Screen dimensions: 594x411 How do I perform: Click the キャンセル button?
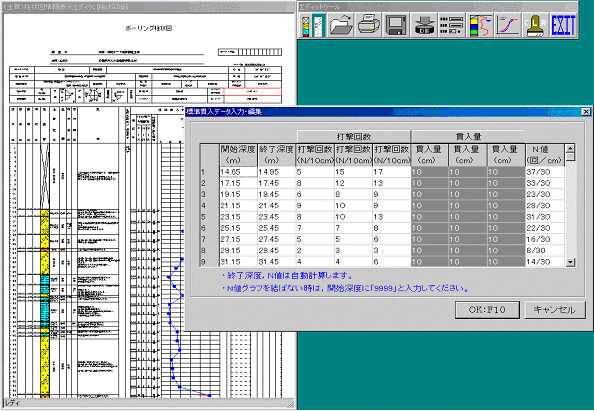click(555, 309)
